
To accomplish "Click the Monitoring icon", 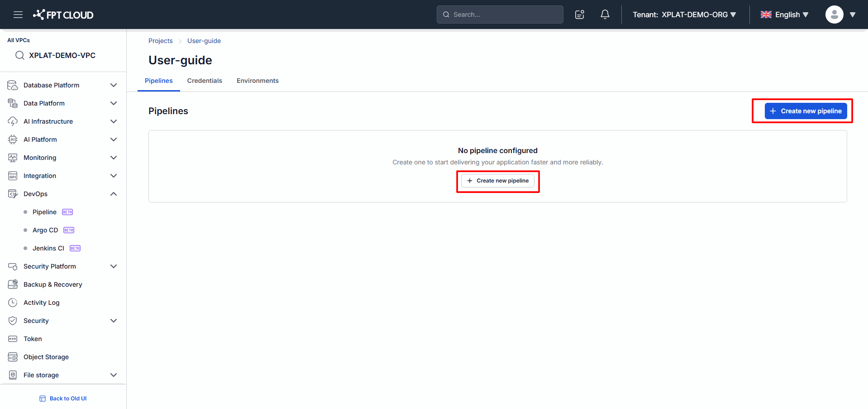I will click(x=13, y=158).
